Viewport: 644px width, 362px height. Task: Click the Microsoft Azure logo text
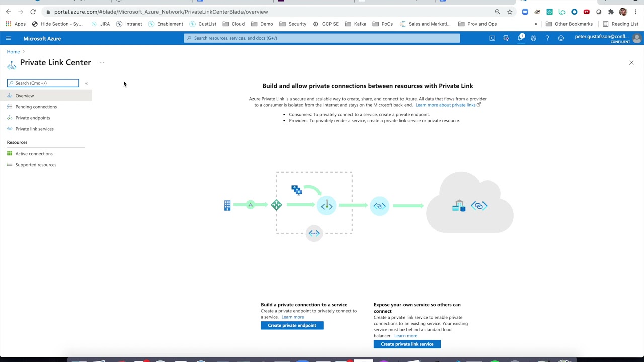42,39
